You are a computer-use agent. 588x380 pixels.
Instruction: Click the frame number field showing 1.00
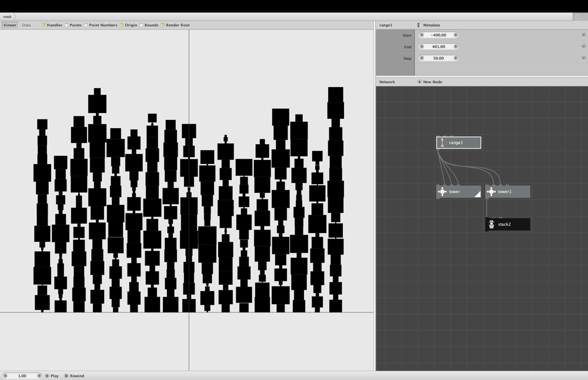[x=22, y=375]
